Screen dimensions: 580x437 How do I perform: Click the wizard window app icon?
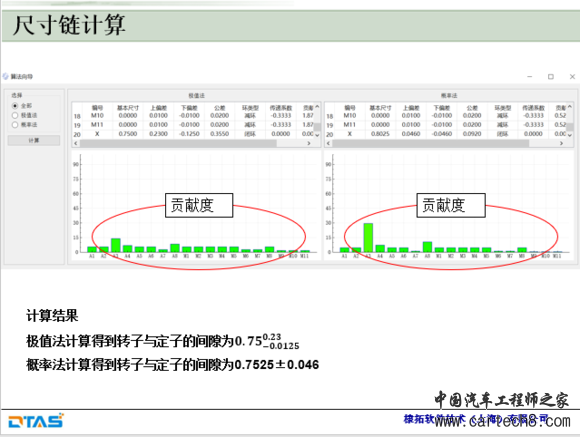pyautogui.click(x=6, y=77)
